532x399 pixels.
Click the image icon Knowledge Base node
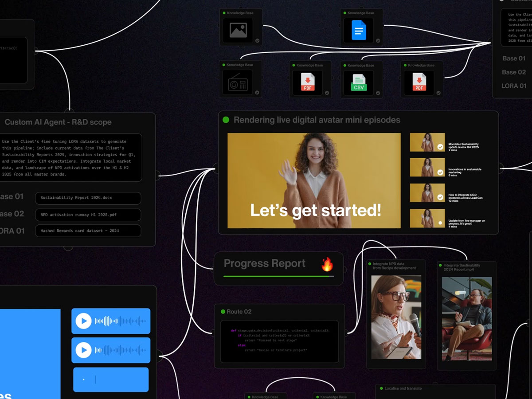[238, 30]
